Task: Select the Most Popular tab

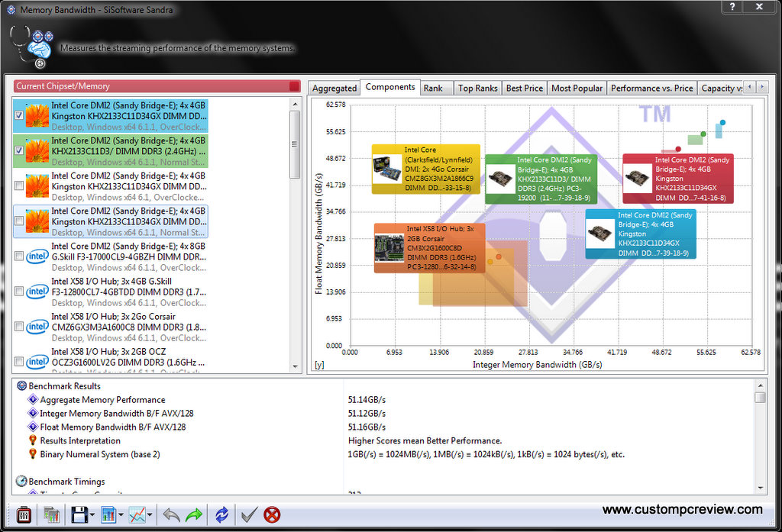Action: pos(577,89)
